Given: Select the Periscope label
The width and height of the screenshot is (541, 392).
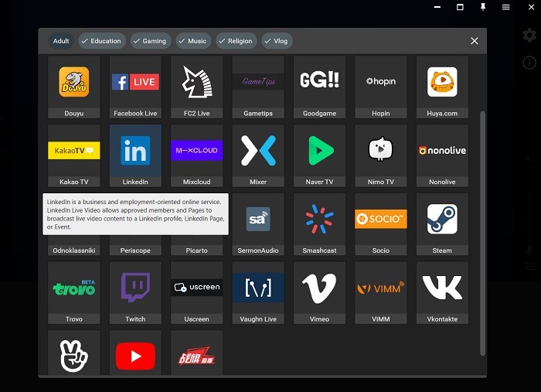Looking at the screenshot, I should point(135,251).
